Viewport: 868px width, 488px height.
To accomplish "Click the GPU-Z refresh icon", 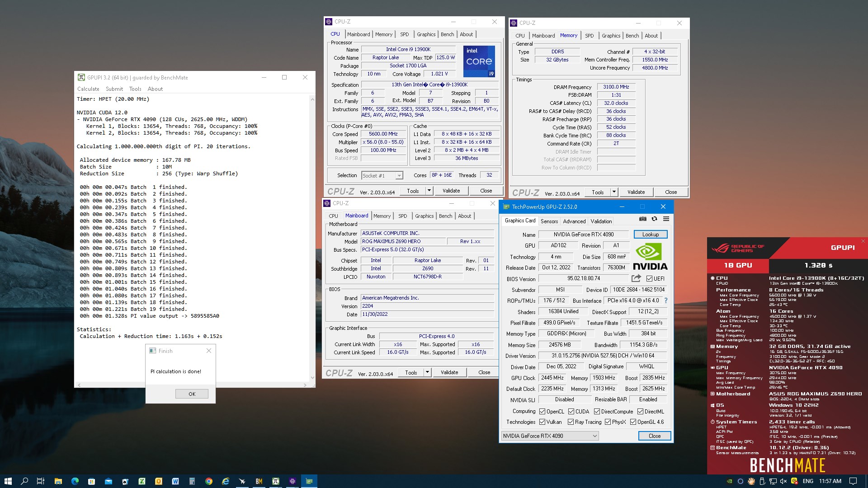I will coord(654,219).
